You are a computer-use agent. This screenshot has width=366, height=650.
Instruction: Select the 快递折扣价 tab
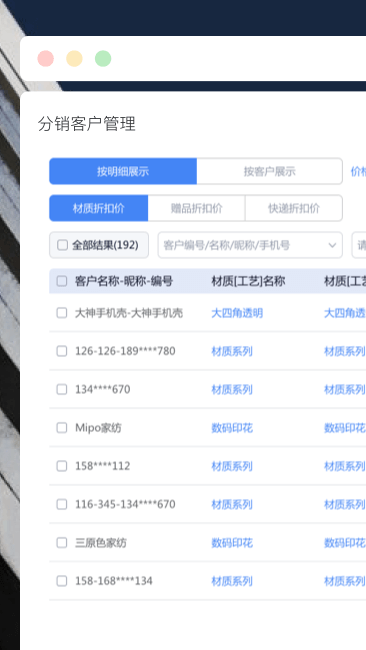coord(294,208)
